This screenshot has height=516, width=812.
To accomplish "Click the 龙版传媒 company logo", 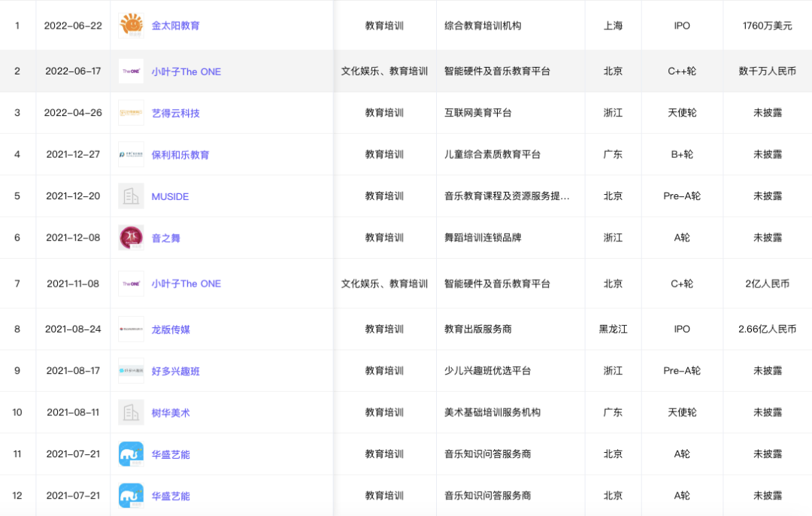I will [131, 329].
